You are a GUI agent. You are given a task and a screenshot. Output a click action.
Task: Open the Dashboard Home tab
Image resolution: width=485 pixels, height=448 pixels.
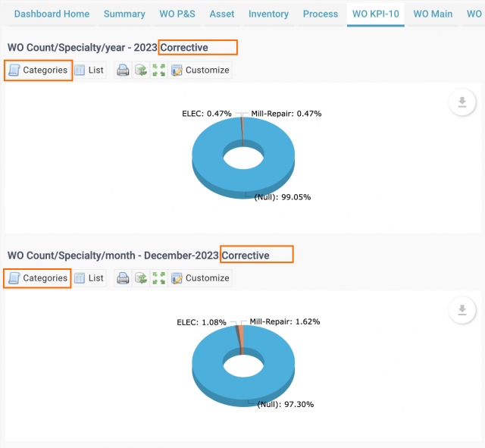pyautogui.click(x=52, y=14)
